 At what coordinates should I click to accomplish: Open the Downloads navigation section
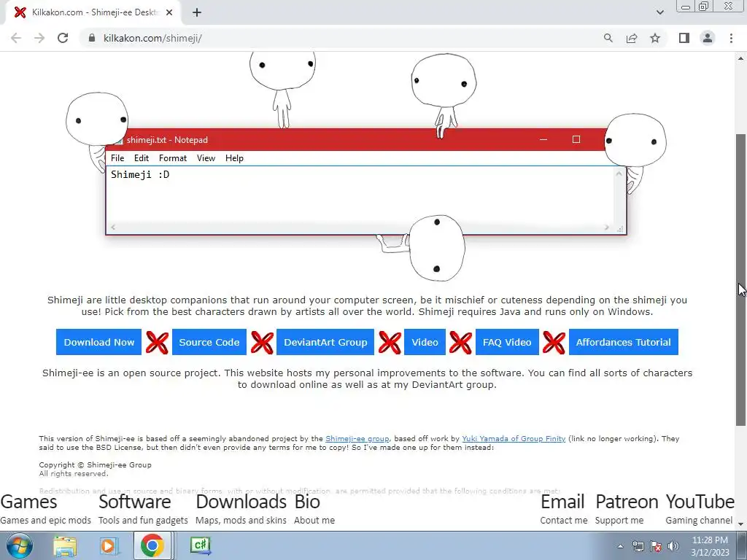pos(241,509)
